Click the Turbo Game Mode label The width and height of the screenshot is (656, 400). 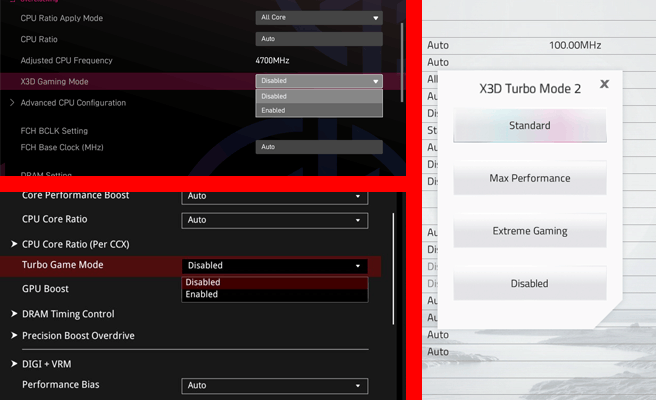coord(63,265)
